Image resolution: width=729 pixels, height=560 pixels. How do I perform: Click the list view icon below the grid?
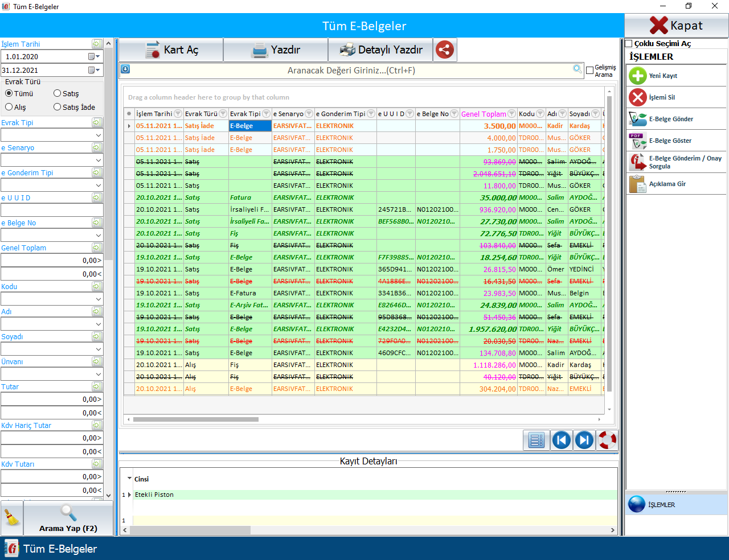pos(536,440)
